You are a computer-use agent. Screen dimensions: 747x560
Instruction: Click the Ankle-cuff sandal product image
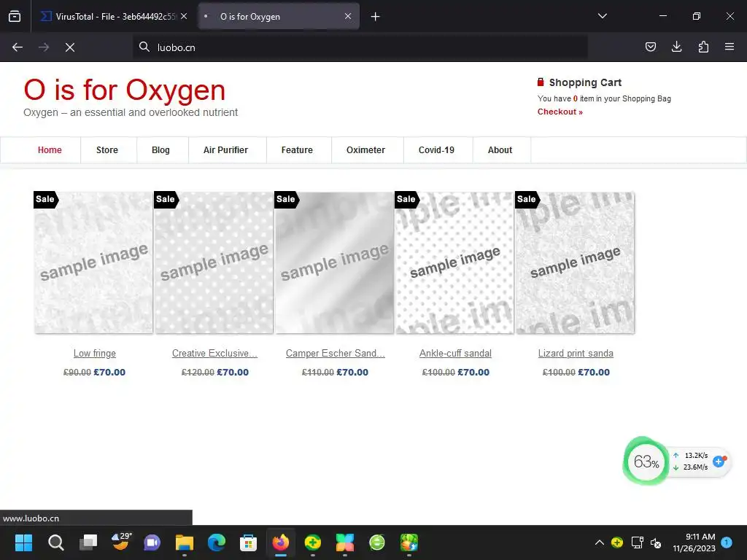pos(455,262)
